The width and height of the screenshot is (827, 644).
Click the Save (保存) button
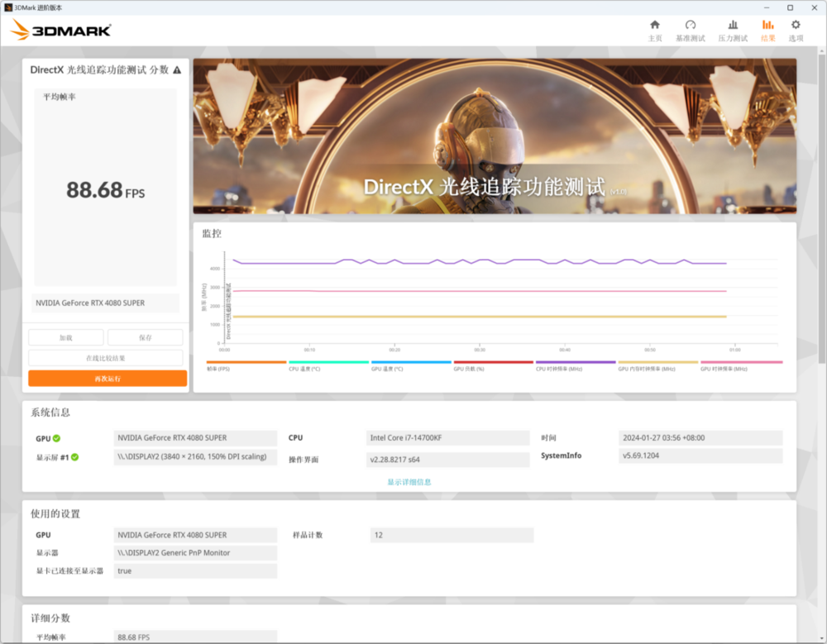(145, 337)
